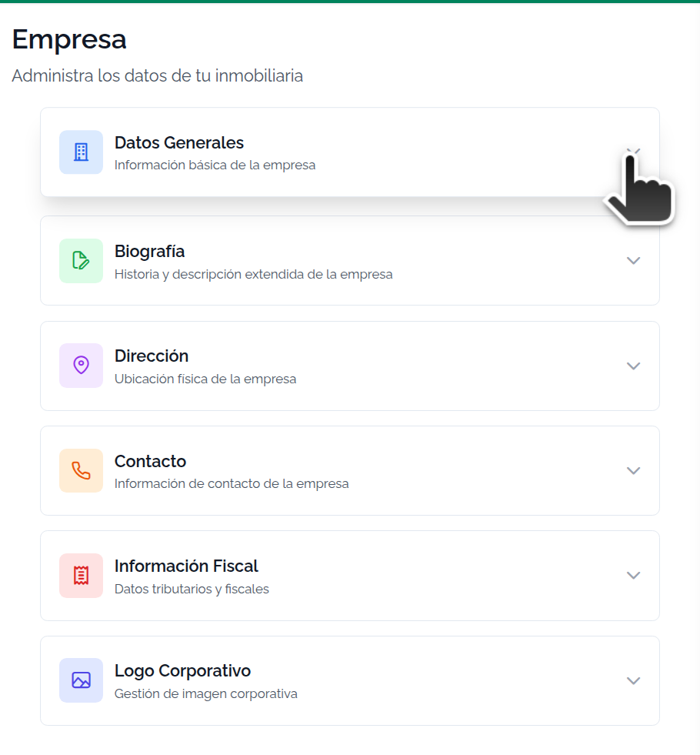This screenshot has height=755, width=700.
Task: Click the green document-edit Biografía icon
Action: tap(81, 260)
